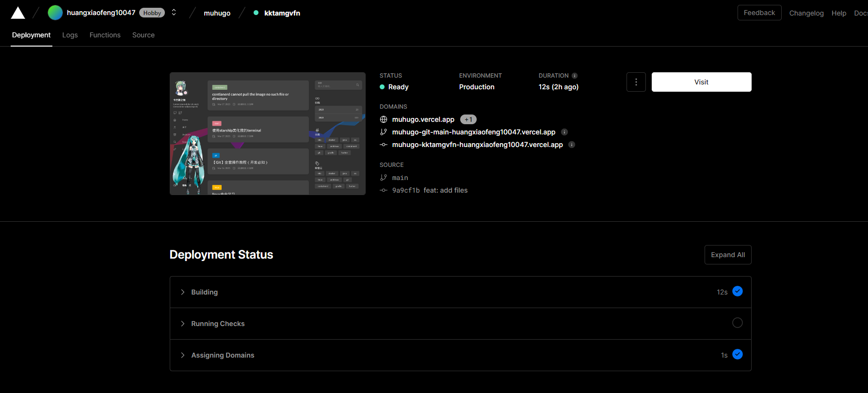Click the Assigning Domains completed checkmark icon
Image resolution: width=868 pixels, height=393 pixels.
click(x=738, y=354)
